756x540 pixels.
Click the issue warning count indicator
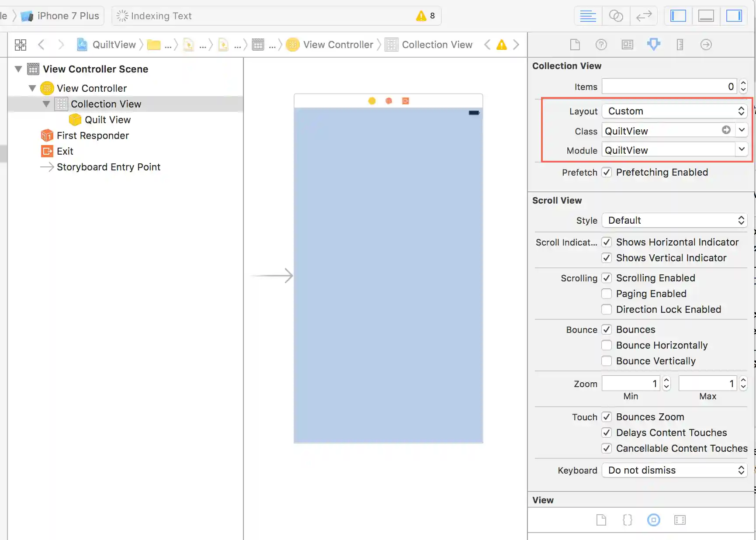(x=425, y=16)
